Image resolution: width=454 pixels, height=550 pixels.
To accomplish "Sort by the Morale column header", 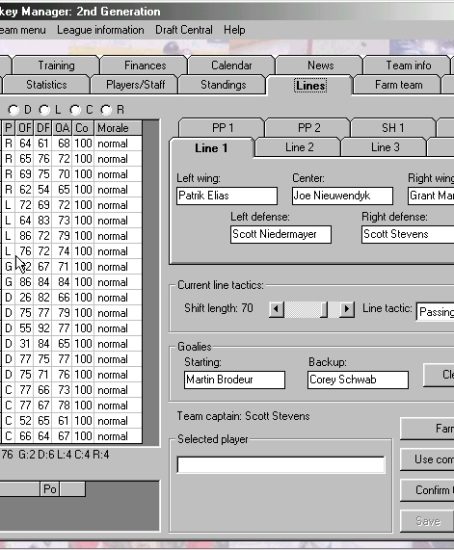I will pyautogui.click(x=118, y=128).
